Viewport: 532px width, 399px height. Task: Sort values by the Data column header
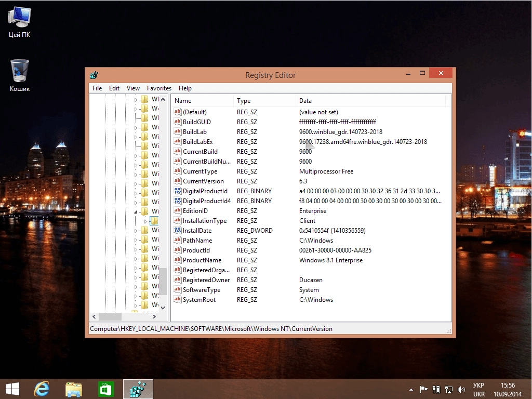370,101
